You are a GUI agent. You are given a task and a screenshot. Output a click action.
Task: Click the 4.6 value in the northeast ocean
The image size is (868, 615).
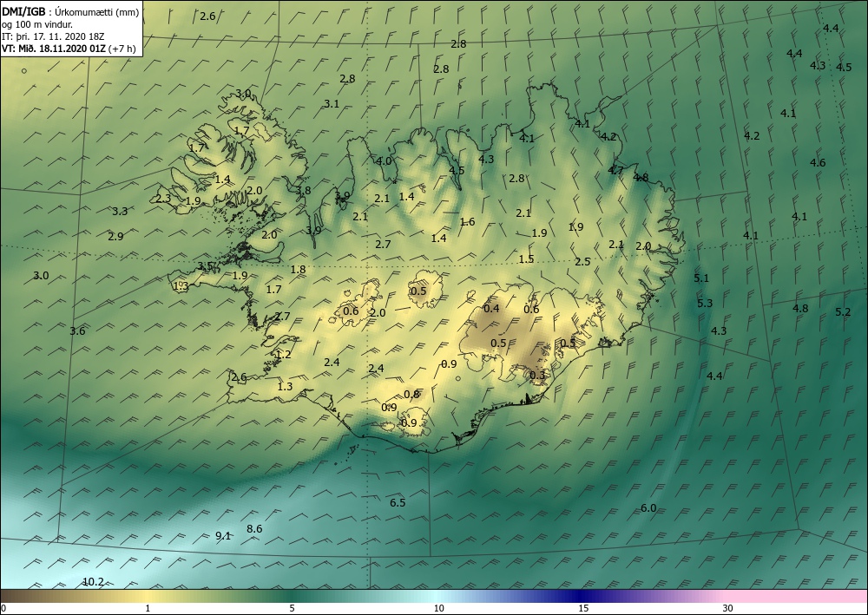(x=818, y=162)
